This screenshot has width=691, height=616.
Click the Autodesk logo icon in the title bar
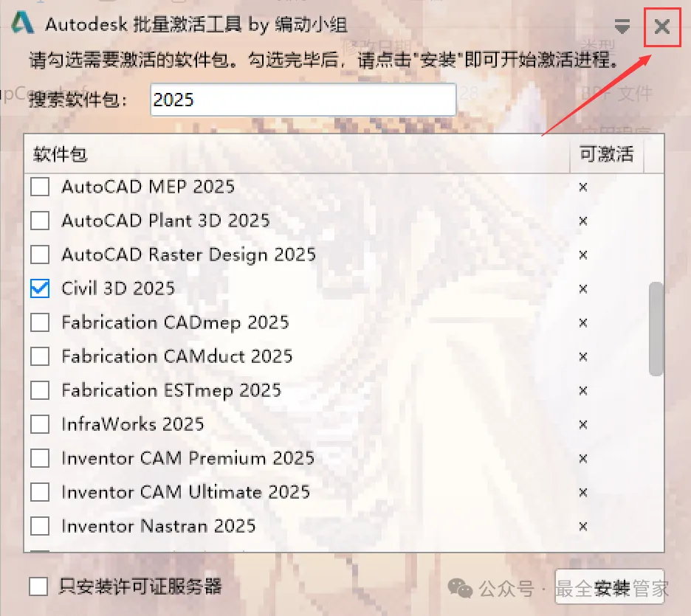point(22,22)
